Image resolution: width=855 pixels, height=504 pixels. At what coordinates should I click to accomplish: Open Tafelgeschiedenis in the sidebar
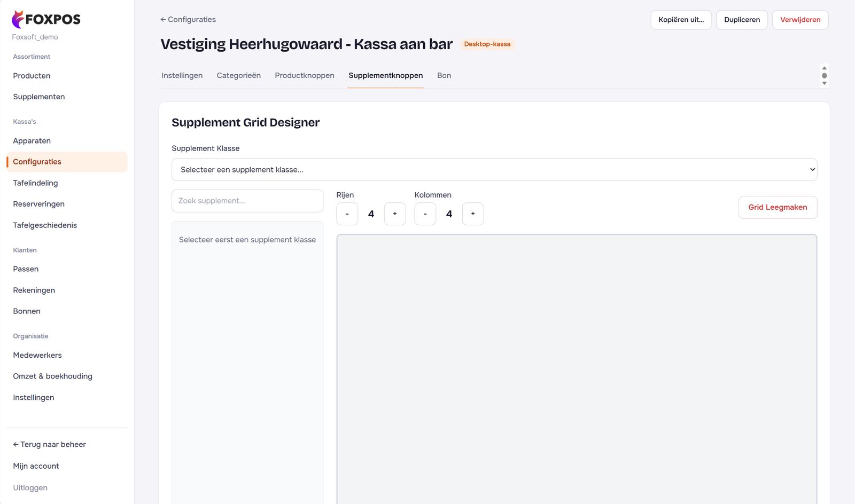[67, 225]
